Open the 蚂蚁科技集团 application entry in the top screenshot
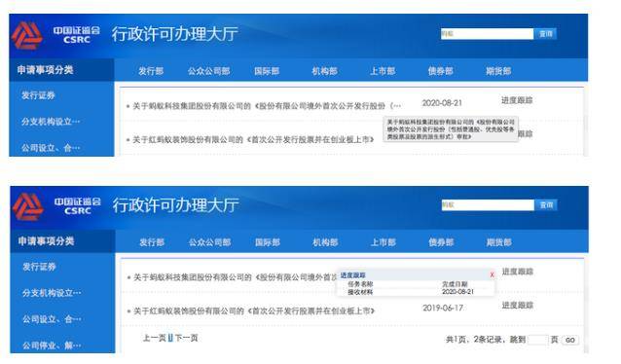621x364 pixels. [267, 106]
